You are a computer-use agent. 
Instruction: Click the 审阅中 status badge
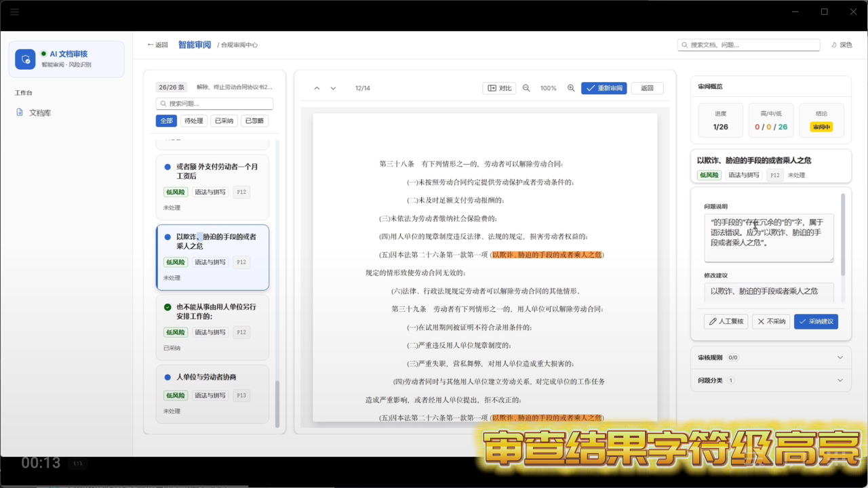821,127
